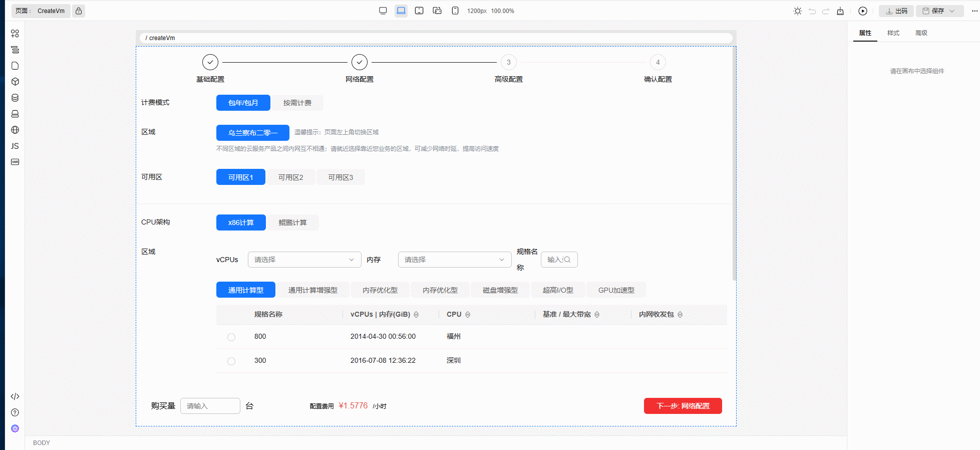Screen dimensions: 980x450
Task: Click the lock icon next to CreateVm
Action: (x=79, y=11)
